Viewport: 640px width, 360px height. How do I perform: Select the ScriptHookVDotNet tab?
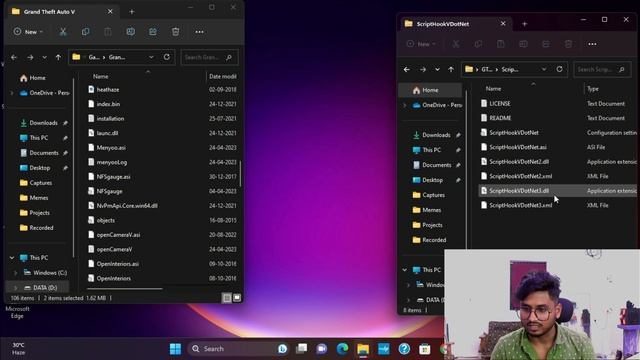454,24
